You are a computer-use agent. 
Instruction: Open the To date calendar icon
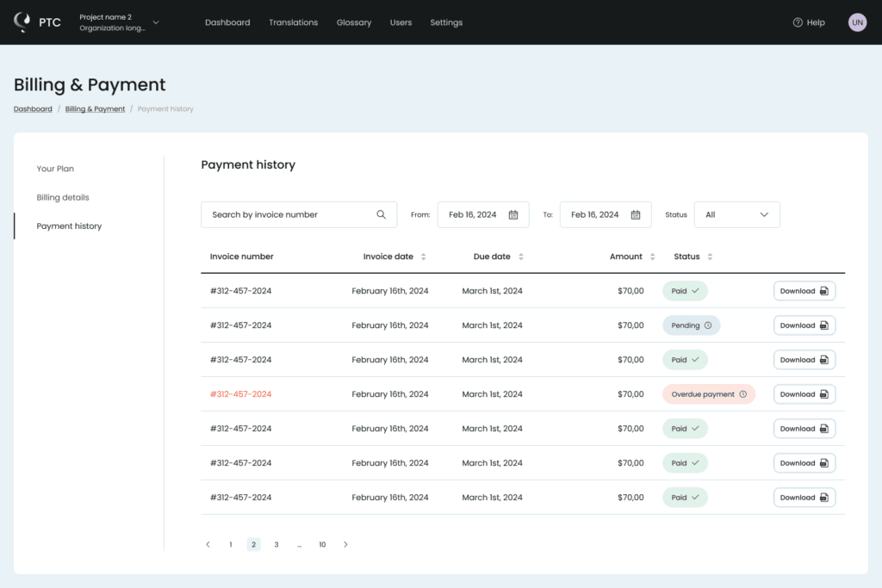click(x=635, y=214)
